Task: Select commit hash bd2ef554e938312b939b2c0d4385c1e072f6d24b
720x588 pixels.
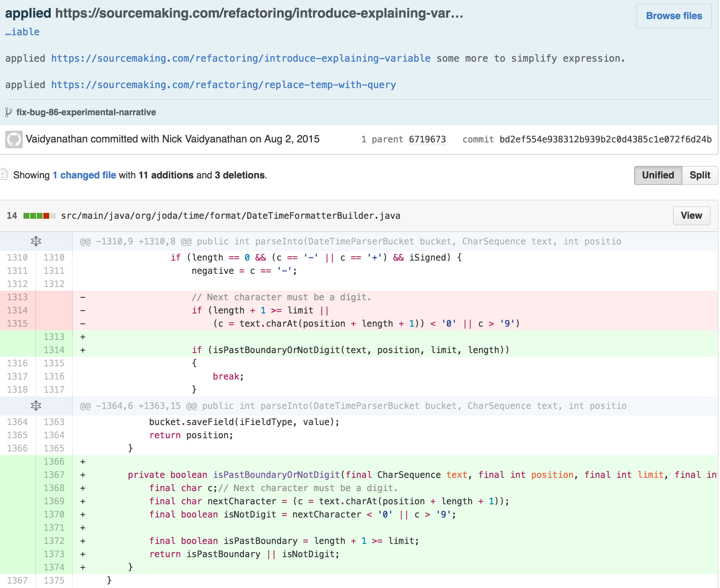Action: 605,139
